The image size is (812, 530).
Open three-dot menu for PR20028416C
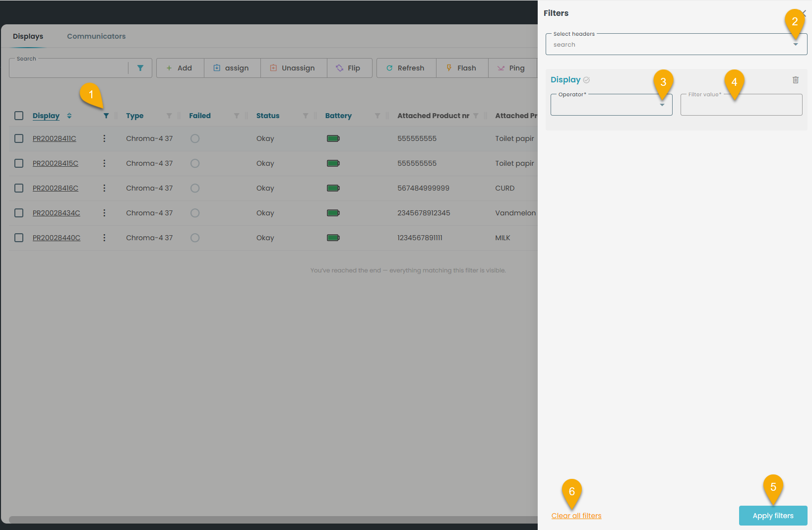(104, 188)
